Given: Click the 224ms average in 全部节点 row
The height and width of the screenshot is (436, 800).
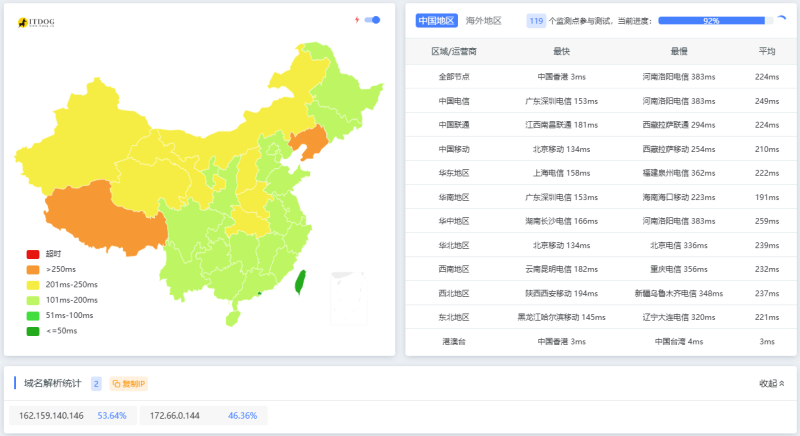Looking at the screenshot, I should (x=767, y=77).
